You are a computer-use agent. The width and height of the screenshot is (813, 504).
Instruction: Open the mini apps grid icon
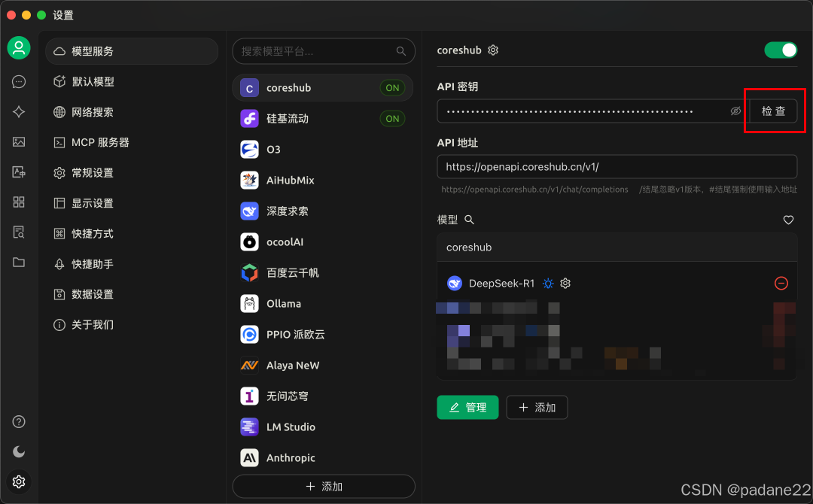coord(19,202)
